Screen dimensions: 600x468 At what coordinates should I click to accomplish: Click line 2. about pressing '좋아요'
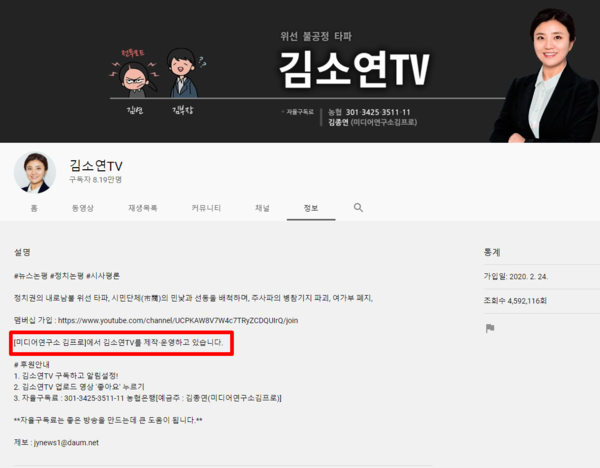79,387
